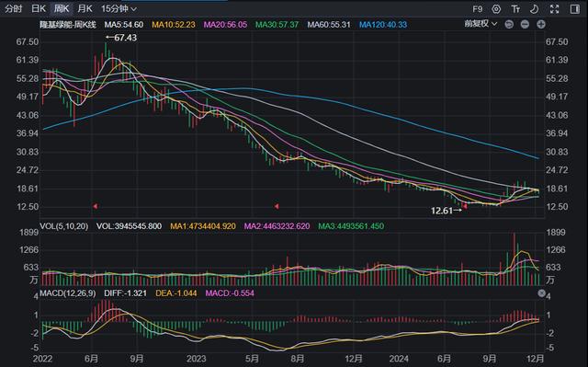Open the font size Tт icon
Screen dimensions: 588x367
[515, 9]
